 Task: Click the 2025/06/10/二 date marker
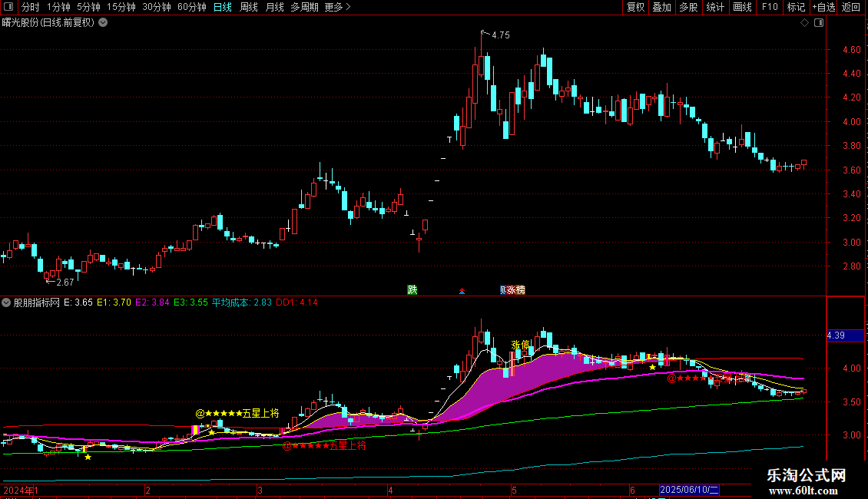(689, 490)
